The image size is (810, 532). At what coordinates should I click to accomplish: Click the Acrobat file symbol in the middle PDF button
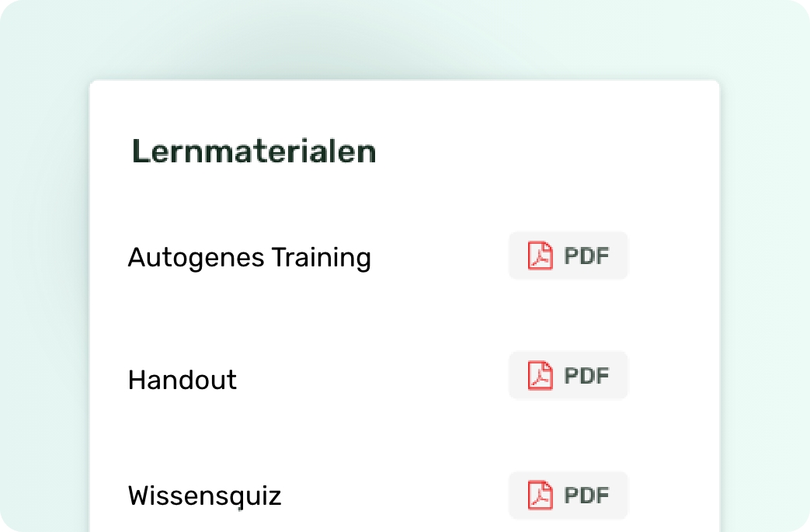[540, 376]
